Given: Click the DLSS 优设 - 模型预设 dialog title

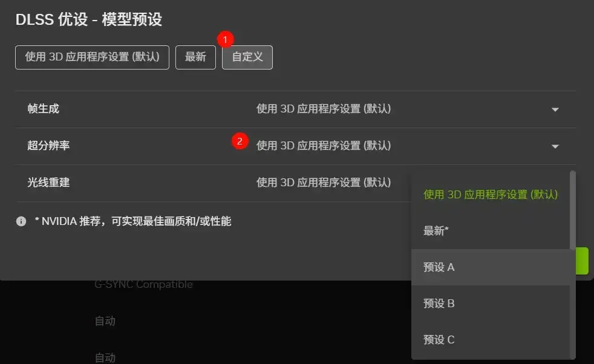Looking at the screenshot, I should pyautogui.click(x=89, y=19).
